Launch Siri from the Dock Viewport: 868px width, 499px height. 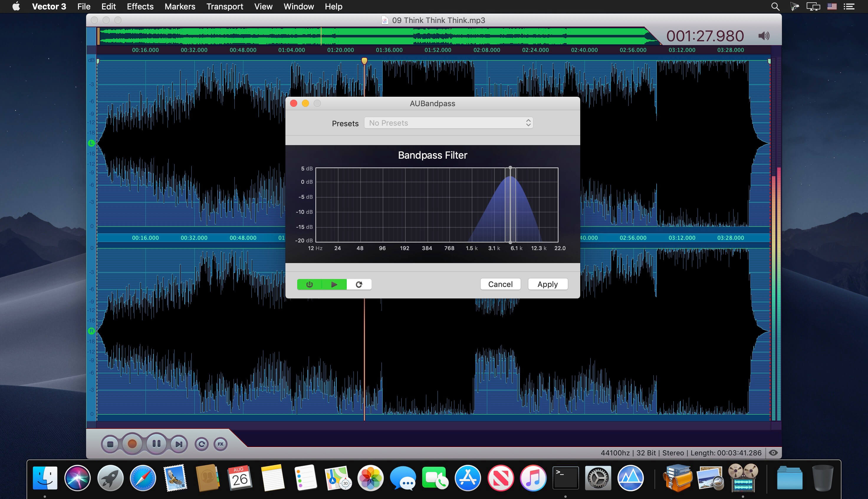[78, 478]
